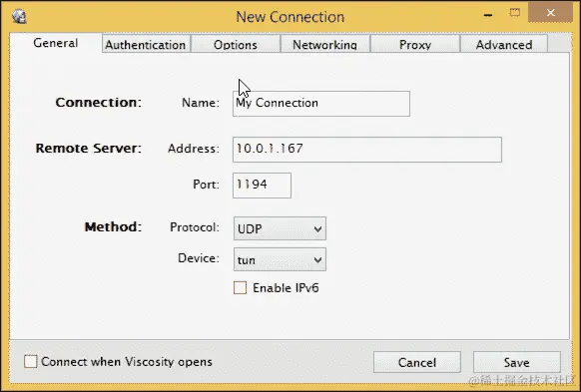Click the bold Connection: section label
The image size is (581, 392).
click(99, 102)
